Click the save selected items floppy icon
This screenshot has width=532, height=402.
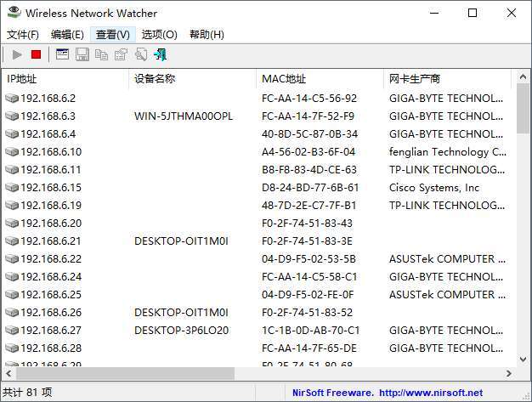point(82,54)
